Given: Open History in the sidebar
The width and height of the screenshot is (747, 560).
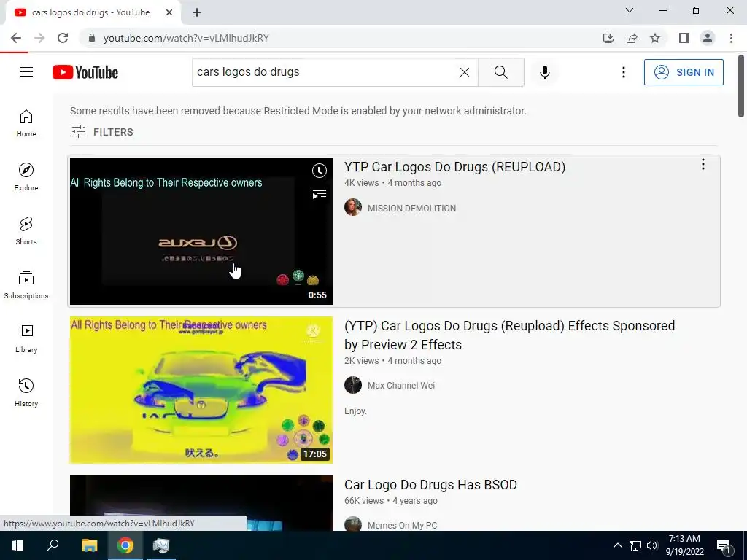Looking at the screenshot, I should coord(26,392).
